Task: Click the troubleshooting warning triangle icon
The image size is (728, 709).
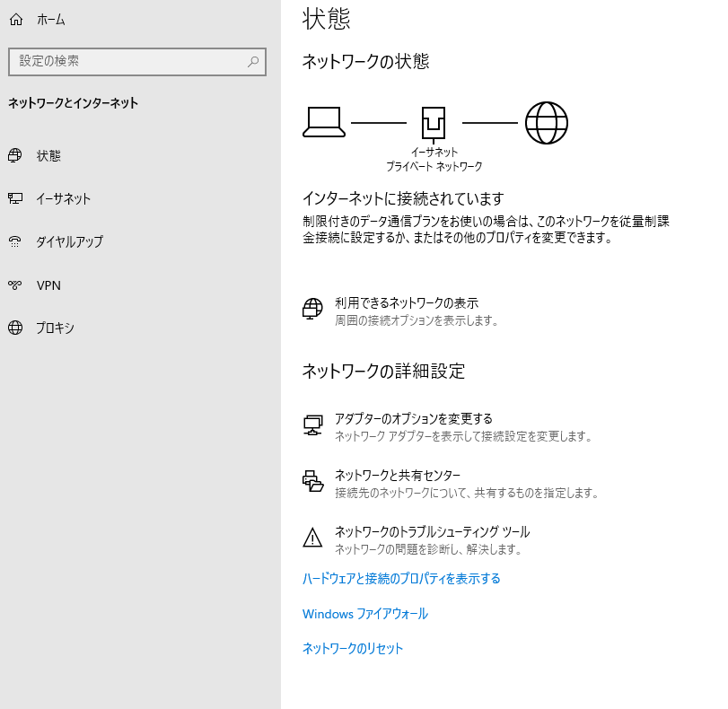Action: coord(312,538)
